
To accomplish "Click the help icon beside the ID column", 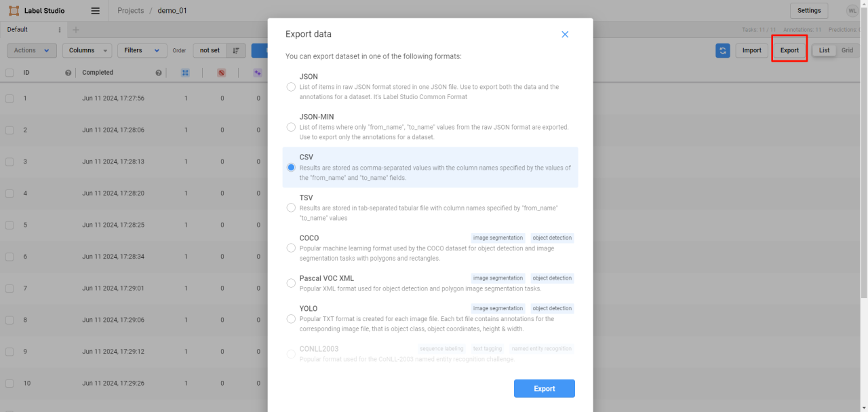I will tap(68, 73).
